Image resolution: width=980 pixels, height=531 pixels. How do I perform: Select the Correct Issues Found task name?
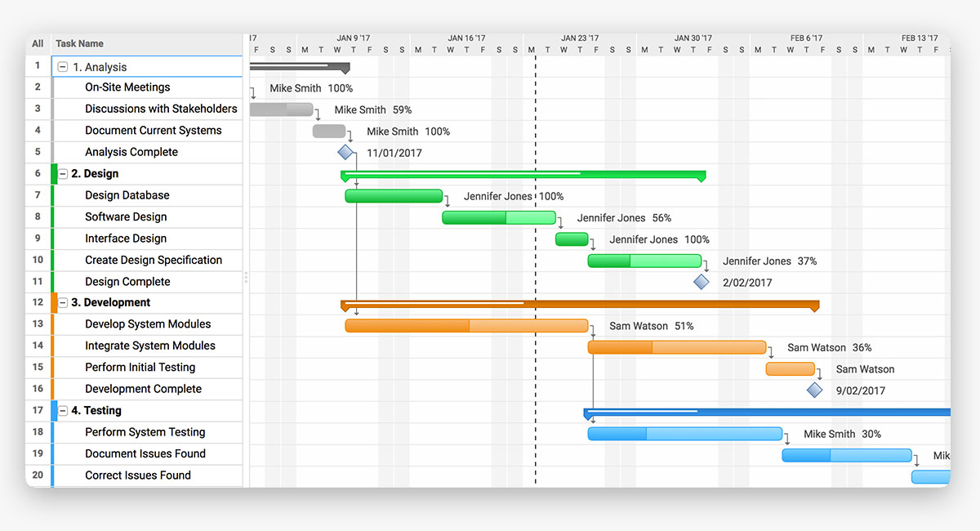pyautogui.click(x=138, y=475)
